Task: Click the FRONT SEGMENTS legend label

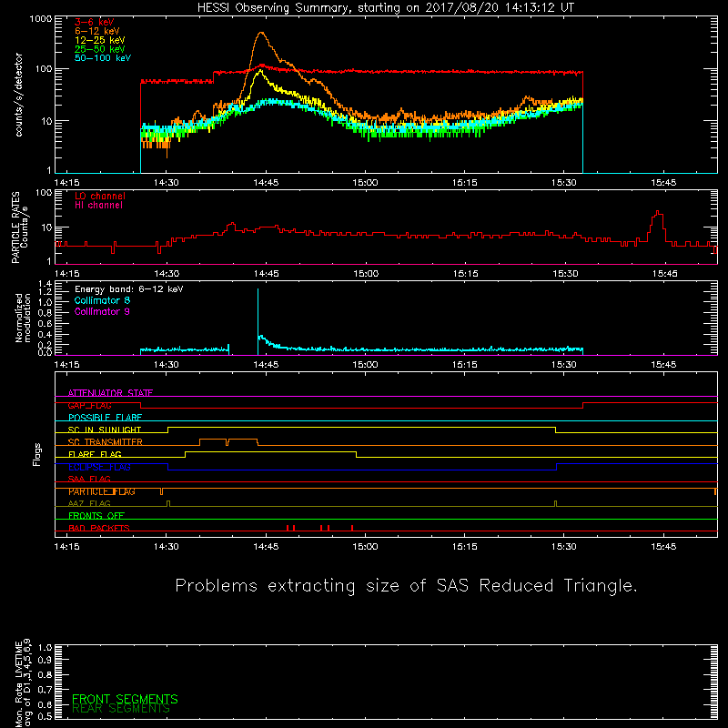Action: tap(125, 699)
